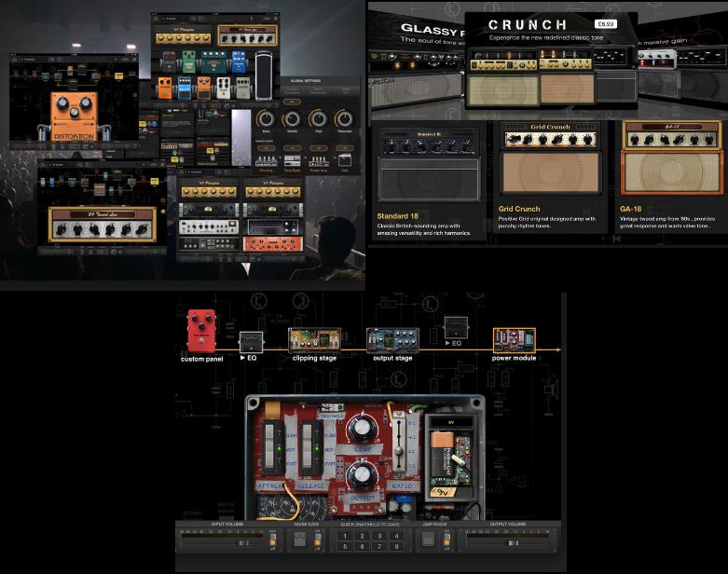Select quick snap slot 5
The height and width of the screenshot is (574, 728).
(x=345, y=546)
